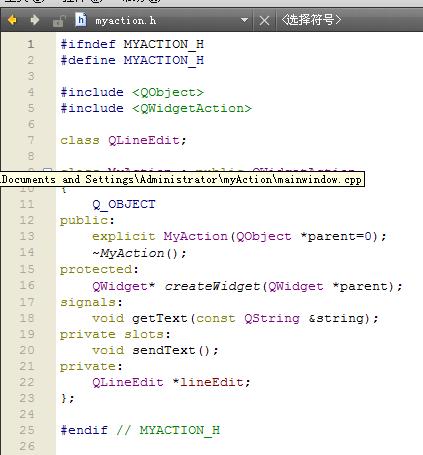Click 'private:' on line 21
The image size is (423, 455).
click(91, 366)
